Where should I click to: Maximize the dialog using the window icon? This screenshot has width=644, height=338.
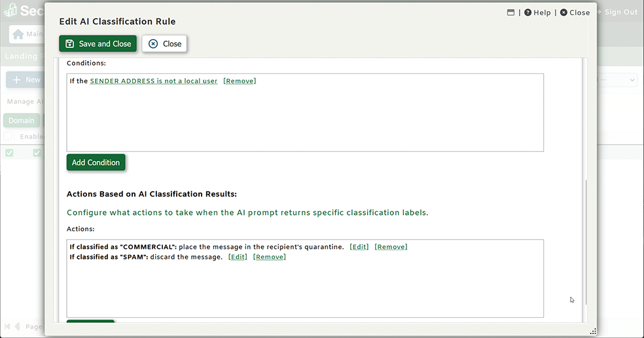click(x=511, y=12)
